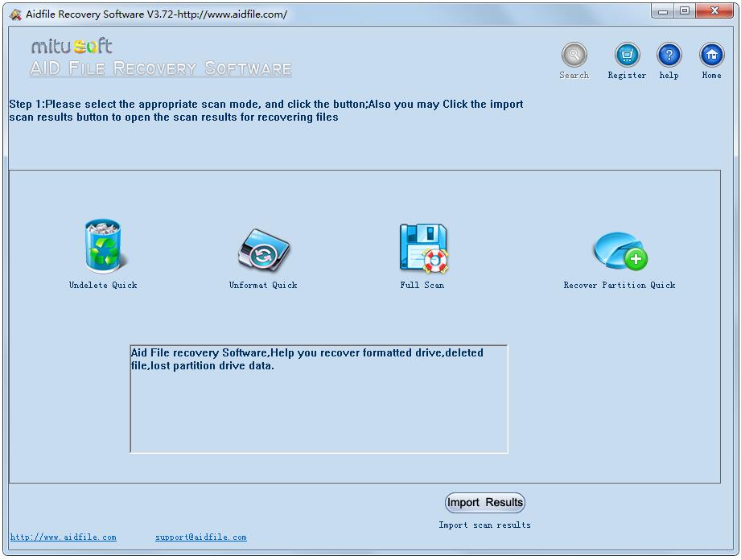The image size is (741, 560).
Task: Click the Search label under the magnifier
Action: [x=574, y=75]
